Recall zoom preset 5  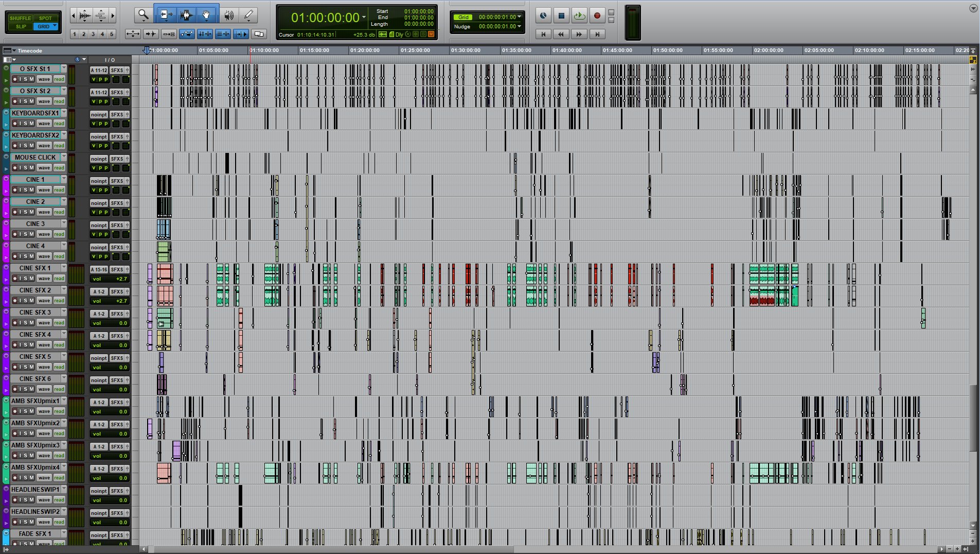coord(112,34)
